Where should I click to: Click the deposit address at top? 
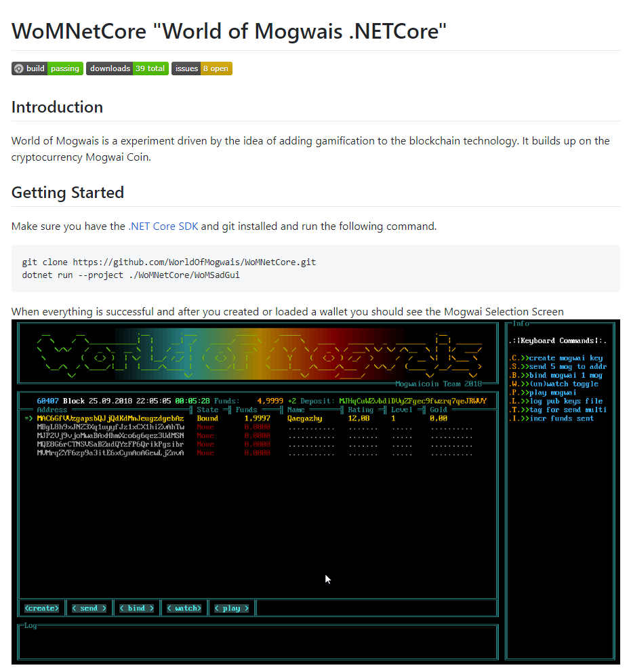tap(413, 401)
